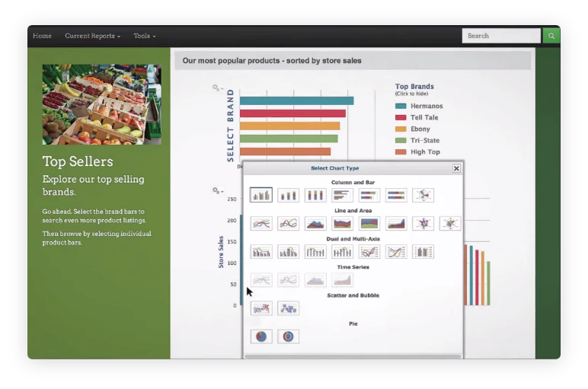This screenshot has width=588, height=389.
Task: Choose the seventh icon under Line and Area
Action: [x=423, y=223]
